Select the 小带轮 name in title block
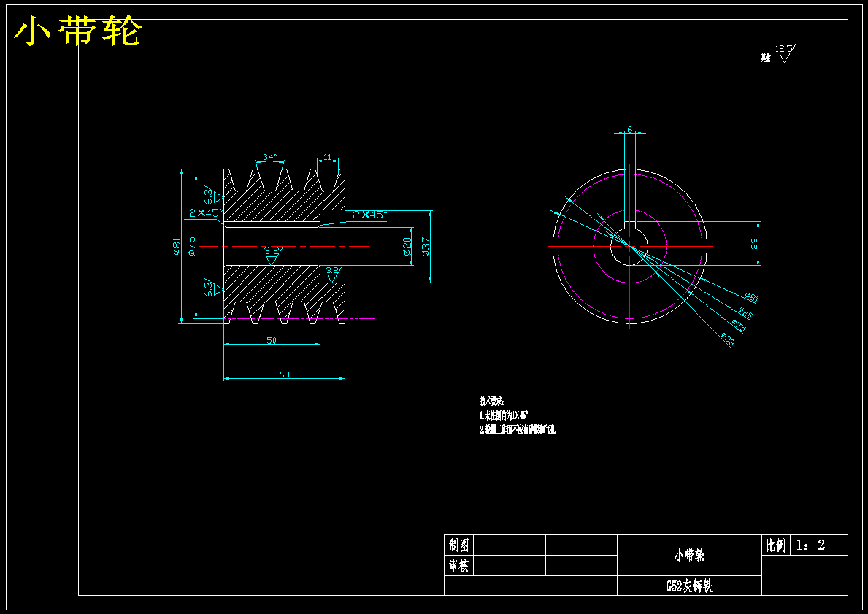The width and height of the screenshot is (868, 614). point(688,556)
